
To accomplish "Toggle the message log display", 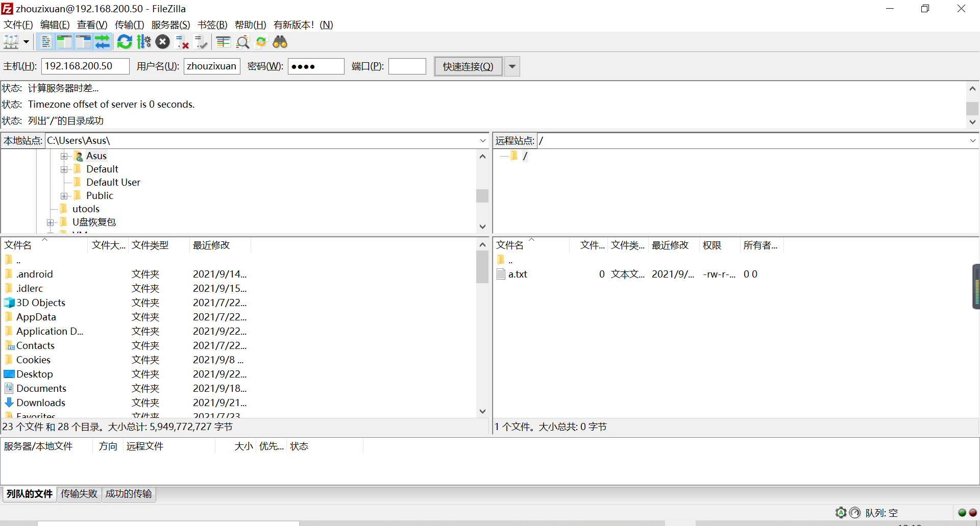I will pyautogui.click(x=45, y=42).
